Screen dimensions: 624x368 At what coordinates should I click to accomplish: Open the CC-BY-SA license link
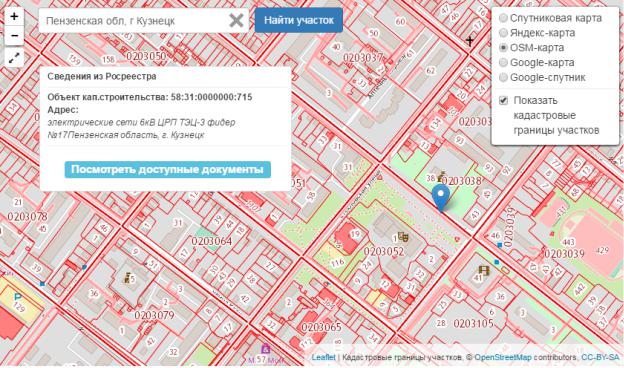(x=601, y=357)
